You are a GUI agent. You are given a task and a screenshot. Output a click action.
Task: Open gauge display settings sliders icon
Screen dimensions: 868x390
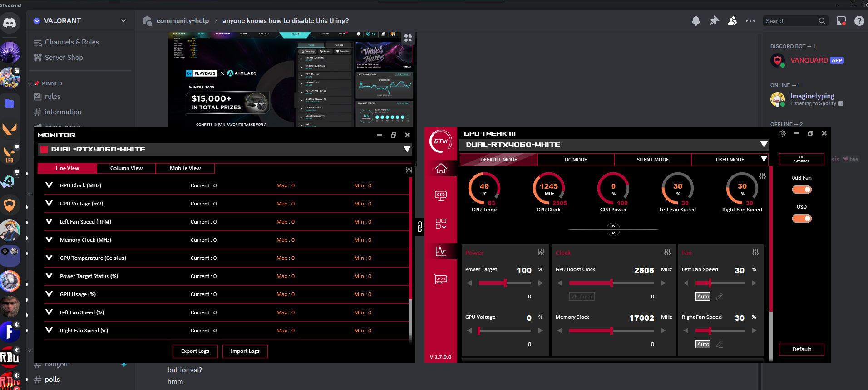click(763, 175)
